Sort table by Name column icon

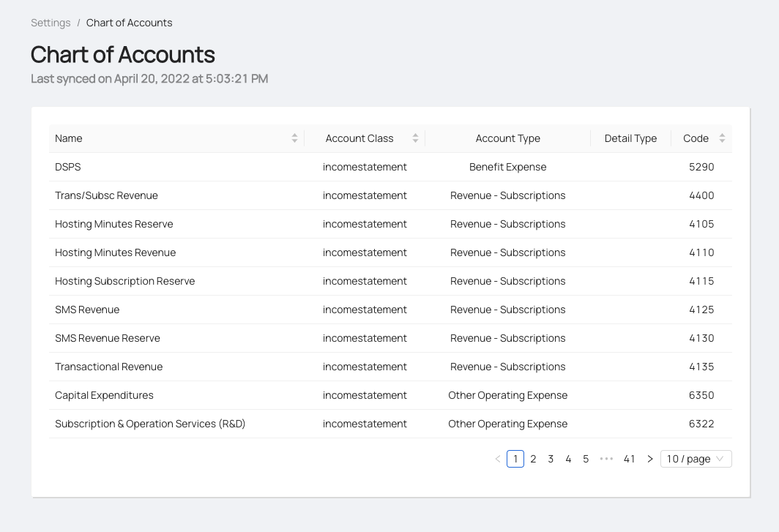pos(294,138)
